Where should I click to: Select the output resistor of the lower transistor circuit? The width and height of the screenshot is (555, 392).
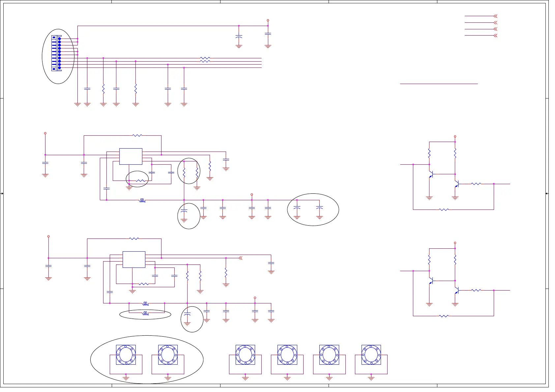(x=476, y=290)
